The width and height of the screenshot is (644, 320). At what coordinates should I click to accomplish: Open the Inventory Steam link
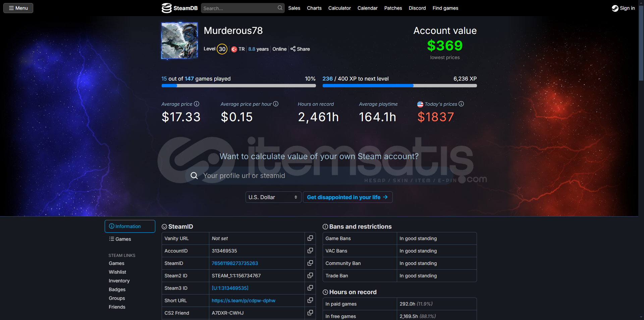point(119,281)
